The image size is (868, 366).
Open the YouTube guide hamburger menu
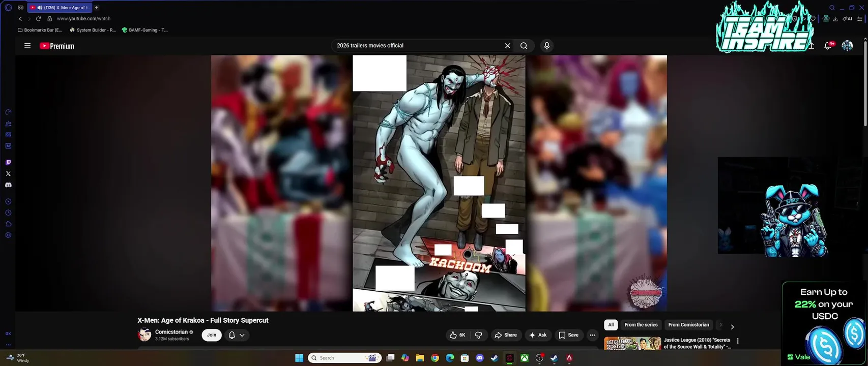27,46
